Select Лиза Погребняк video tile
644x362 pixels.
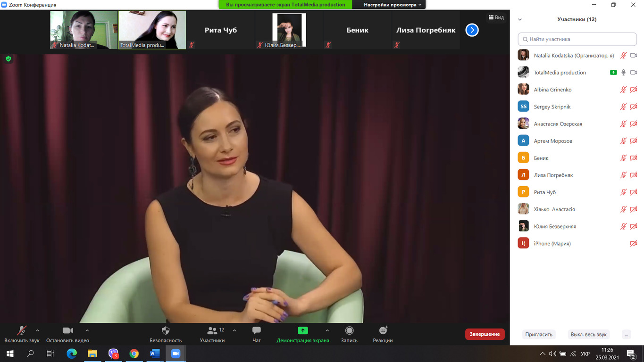click(426, 30)
